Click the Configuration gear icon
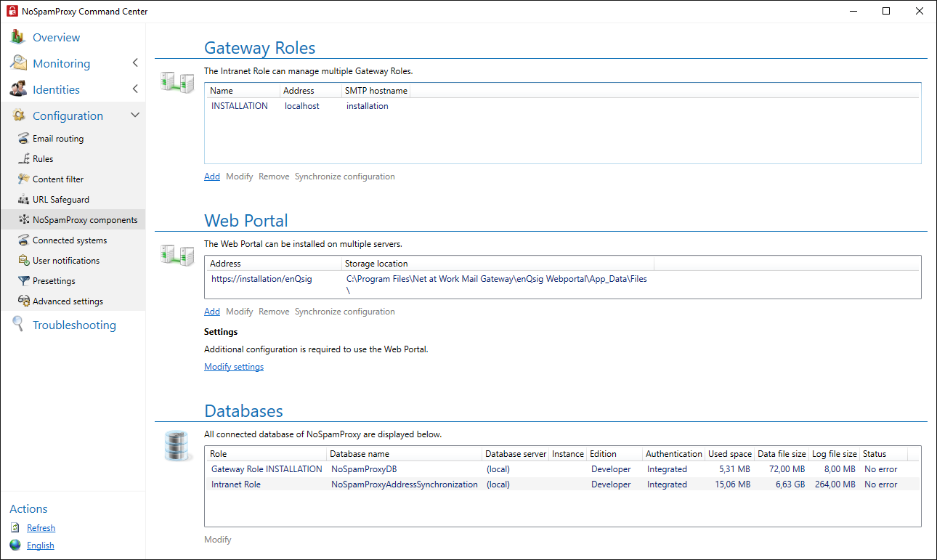Viewport: 937px width, 560px height. 18,115
